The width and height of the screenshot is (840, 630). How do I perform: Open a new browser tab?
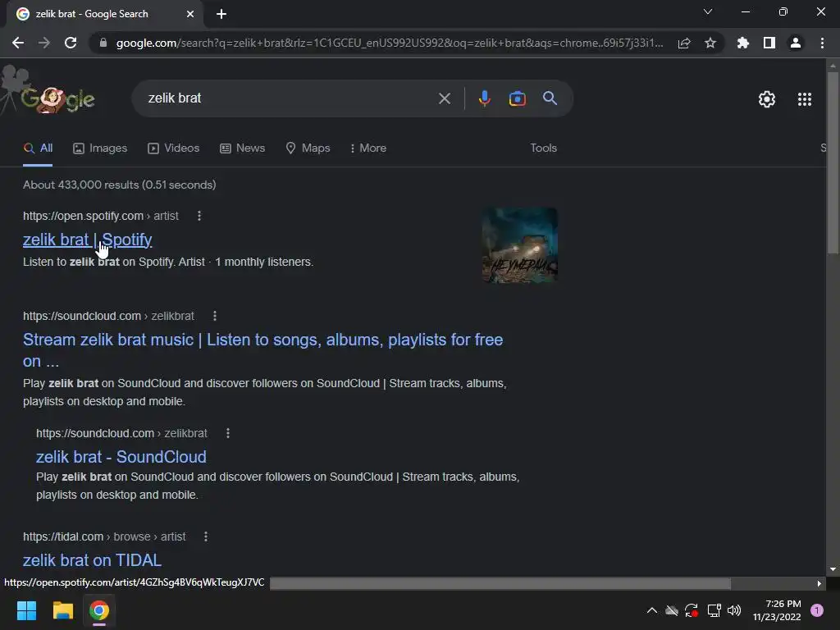click(221, 14)
